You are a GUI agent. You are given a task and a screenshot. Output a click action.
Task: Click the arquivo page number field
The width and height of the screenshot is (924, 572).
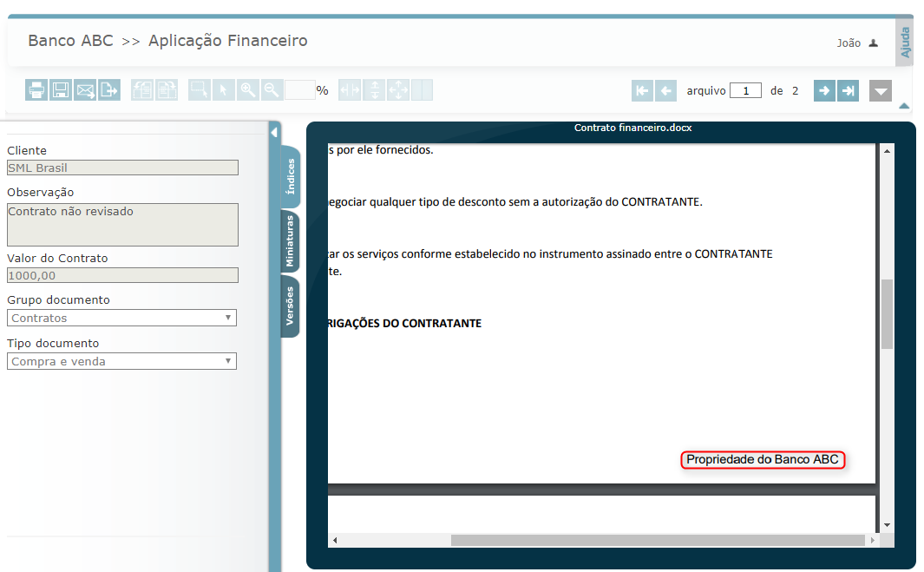coord(745,90)
